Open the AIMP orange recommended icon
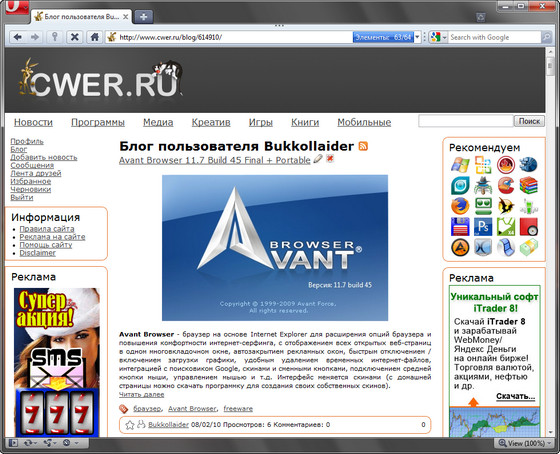Screen dimensions: 560x454 (x=460, y=247)
